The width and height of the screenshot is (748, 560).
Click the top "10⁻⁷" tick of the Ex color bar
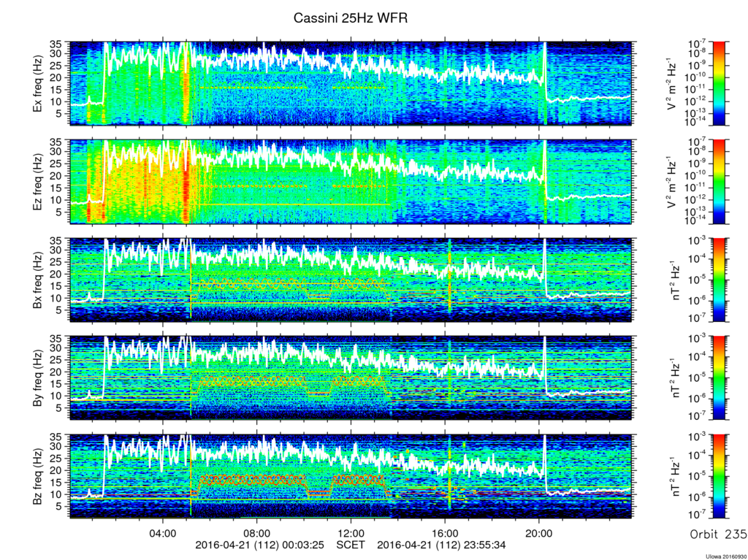click(x=698, y=43)
